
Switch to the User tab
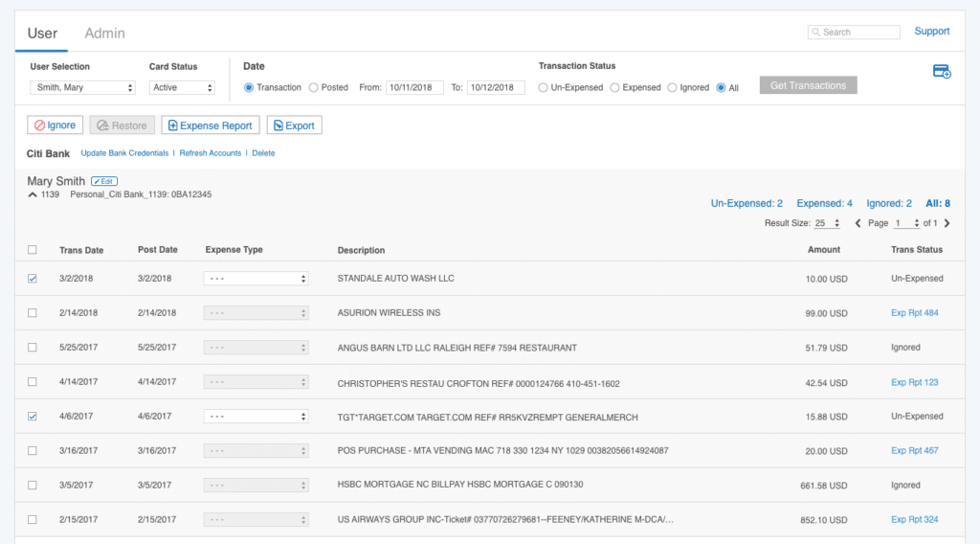42,34
